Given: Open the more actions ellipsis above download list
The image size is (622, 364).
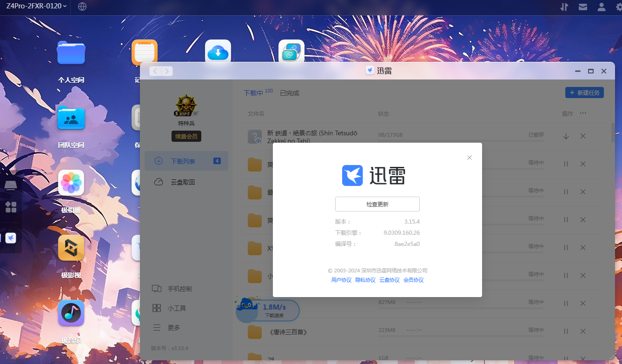Looking at the screenshot, I should [583, 113].
